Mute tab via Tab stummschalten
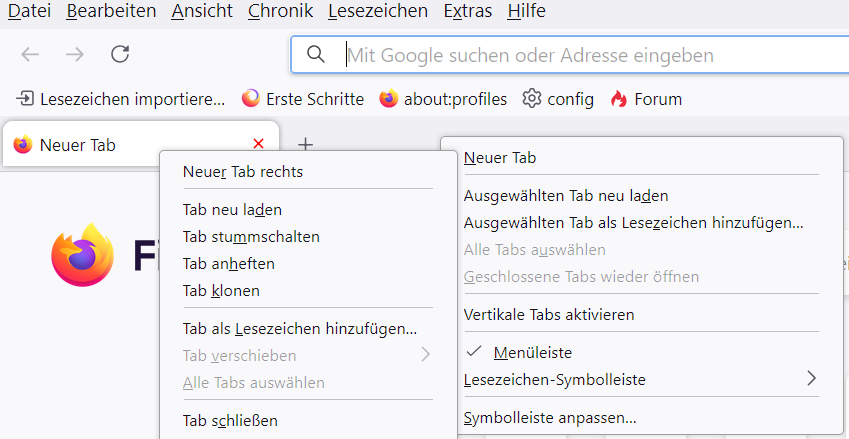849x439 pixels. pos(251,237)
